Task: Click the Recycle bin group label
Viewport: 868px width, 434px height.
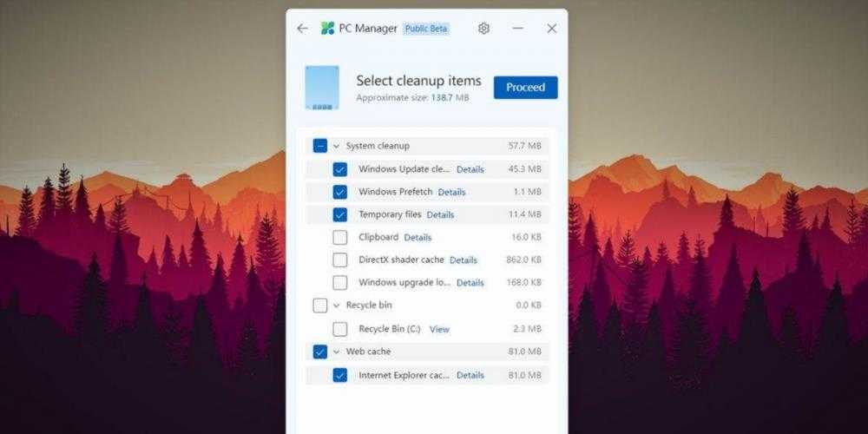Action: click(x=369, y=305)
